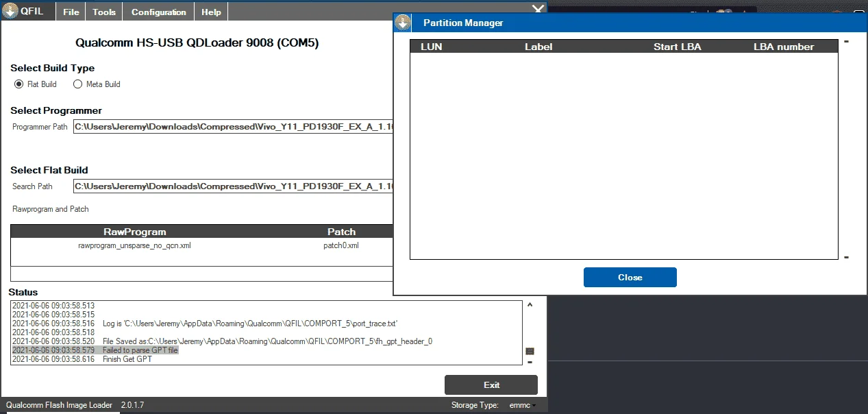The width and height of the screenshot is (868, 414).
Task: Open the Help menu
Action: [x=212, y=12]
